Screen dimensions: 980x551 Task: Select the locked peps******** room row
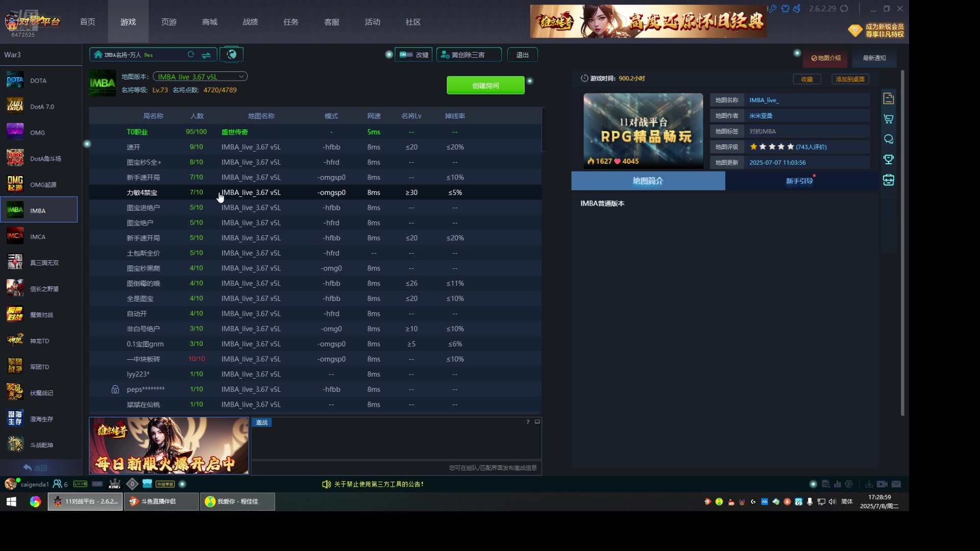point(315,389)
